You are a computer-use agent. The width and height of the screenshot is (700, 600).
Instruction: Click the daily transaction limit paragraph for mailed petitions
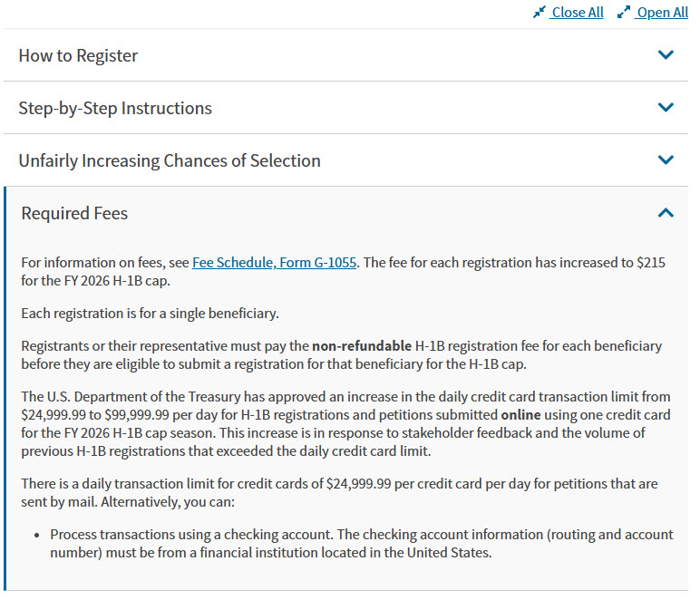(339, 492)
